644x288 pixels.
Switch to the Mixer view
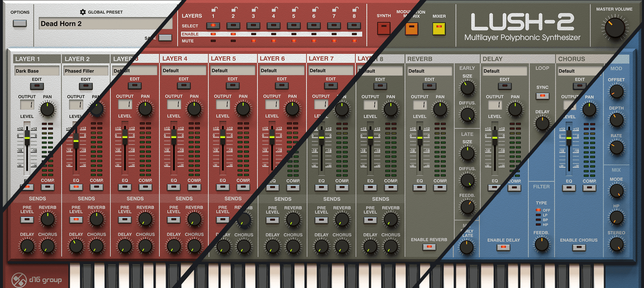click(x=439, y=28)
